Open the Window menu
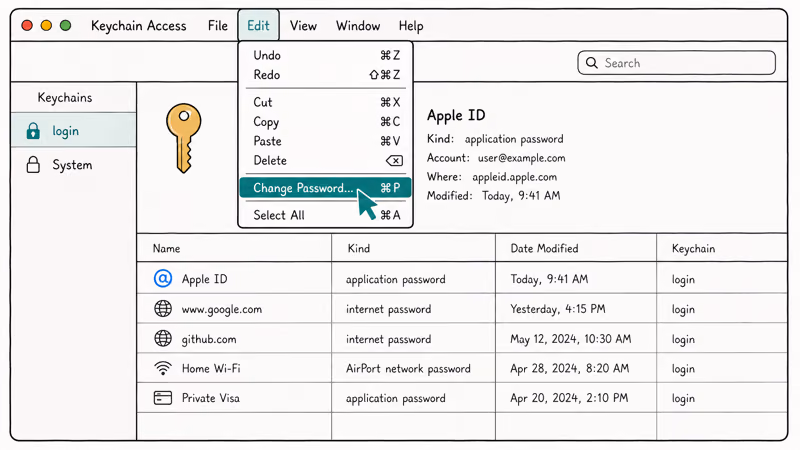Image resolution: width=800 pixels, height=450 pixels. click(x=358, y=26)
